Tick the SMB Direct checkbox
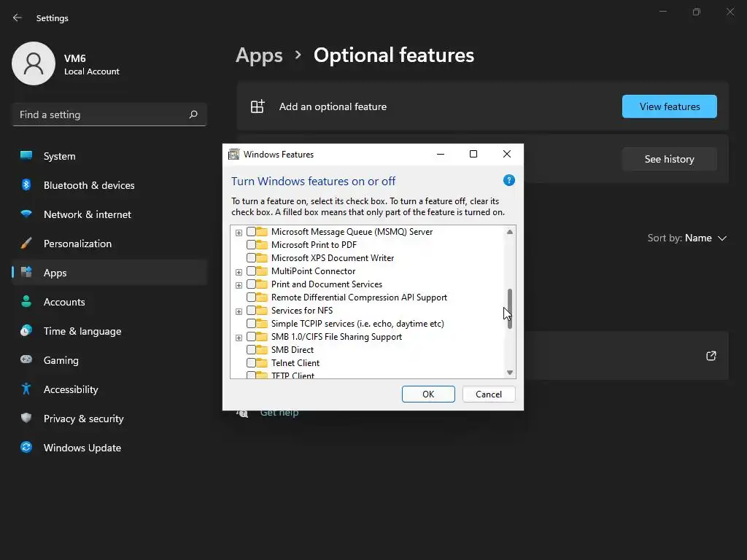Viewport: 747px width, 560px height. tap(251, 350)
